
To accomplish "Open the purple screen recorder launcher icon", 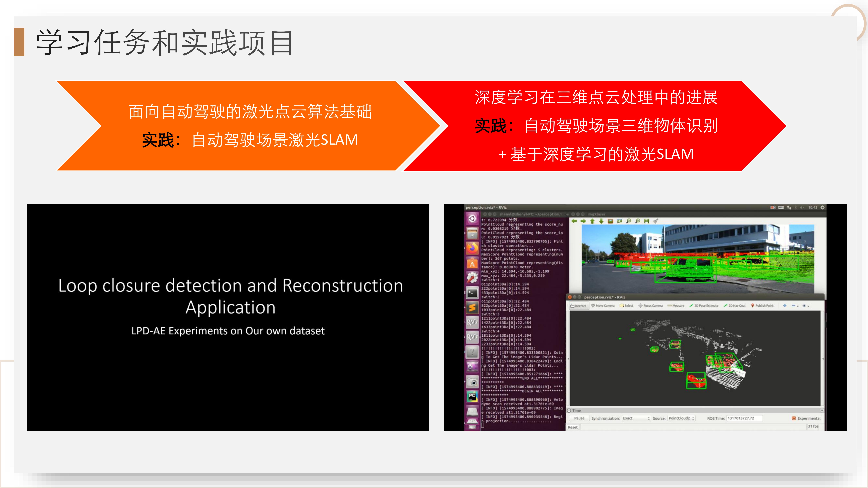I will (x=472, y=367).
